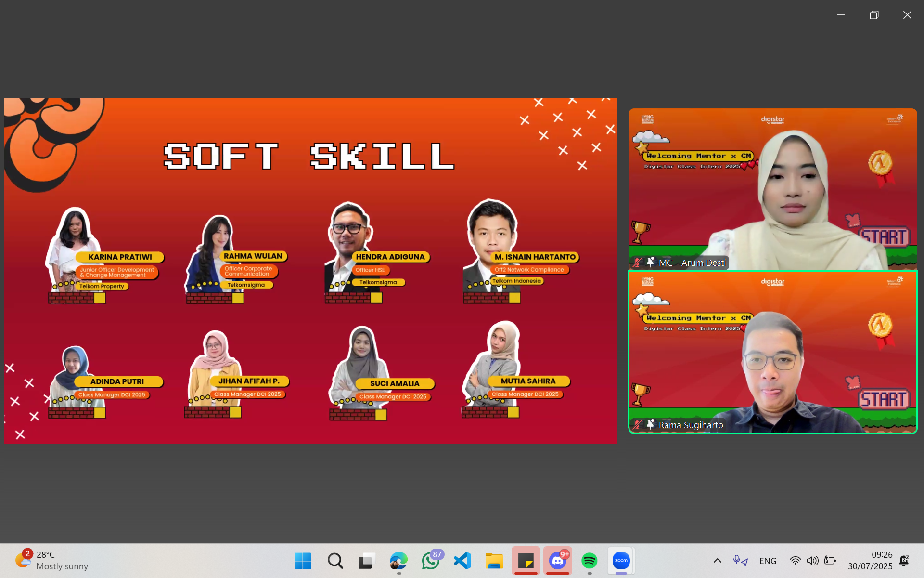Click Class Manager DCI 2025 under Jihan Afifah
The width and height of the screenshot is (924, 578).
(x=247, y=394)
